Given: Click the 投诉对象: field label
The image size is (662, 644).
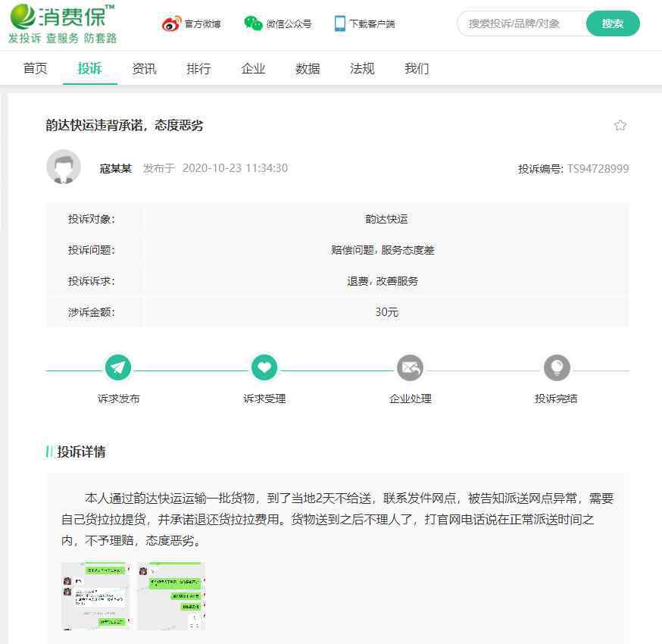Looking at the screenshot, I should pos(91,219).
